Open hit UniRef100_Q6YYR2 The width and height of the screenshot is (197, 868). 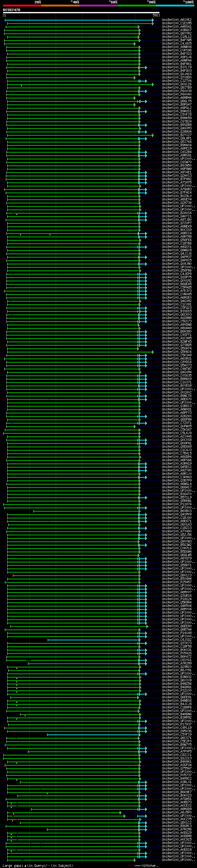177,33
